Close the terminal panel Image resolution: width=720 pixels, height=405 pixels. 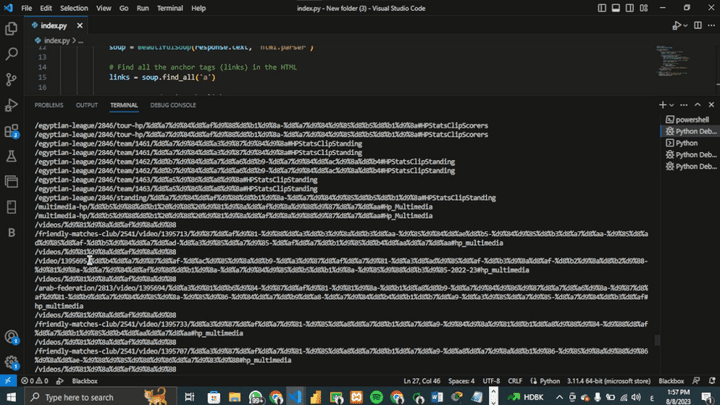[x=711, y=105]
